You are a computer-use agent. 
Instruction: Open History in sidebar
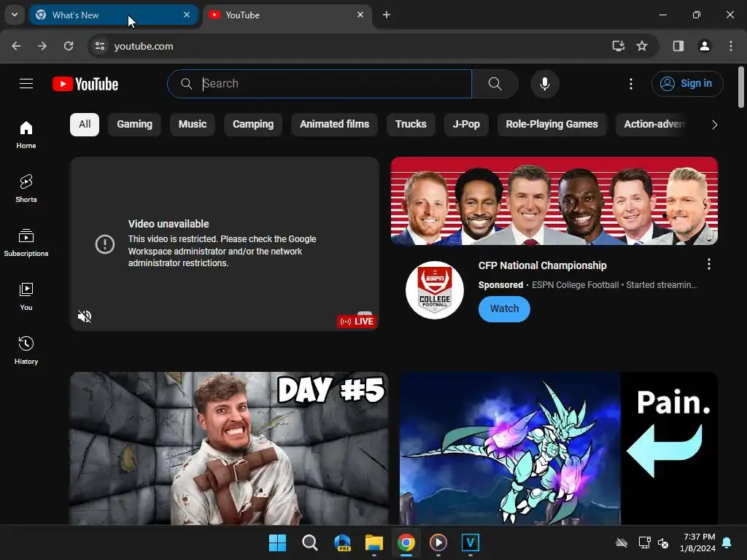pyautogui.click(x=26, y=350)
